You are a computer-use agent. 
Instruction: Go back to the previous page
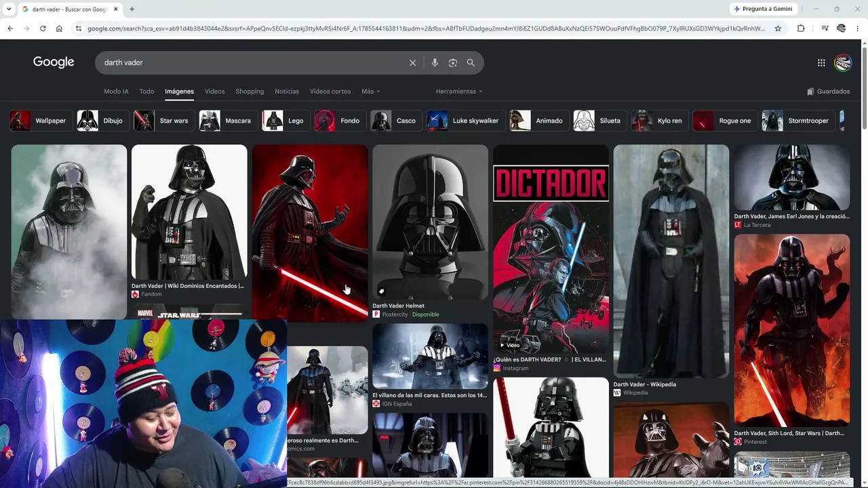[10, 28]
